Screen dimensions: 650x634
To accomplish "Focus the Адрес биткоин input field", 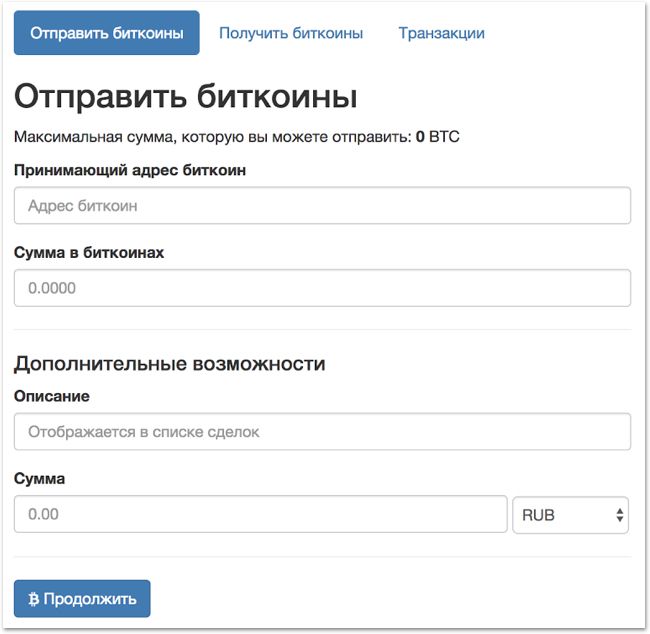I will tap(322, 206).
